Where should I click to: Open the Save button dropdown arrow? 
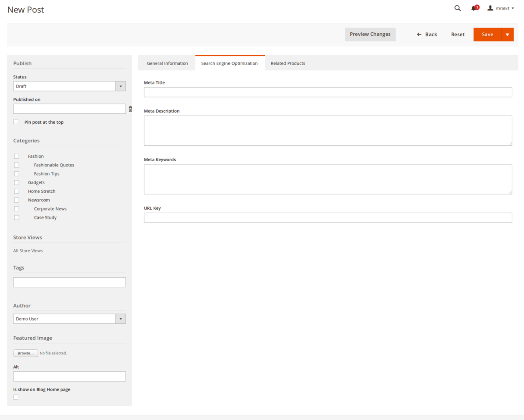508,34
